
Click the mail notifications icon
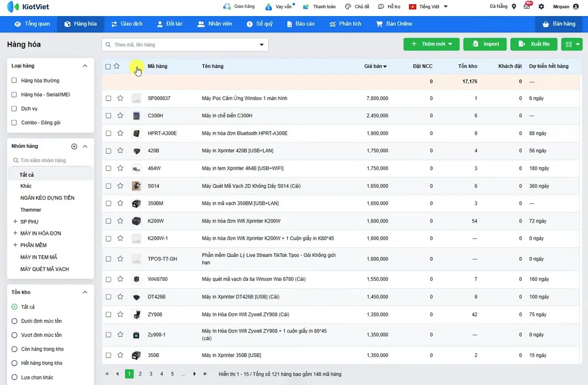(x=527, y=7)
